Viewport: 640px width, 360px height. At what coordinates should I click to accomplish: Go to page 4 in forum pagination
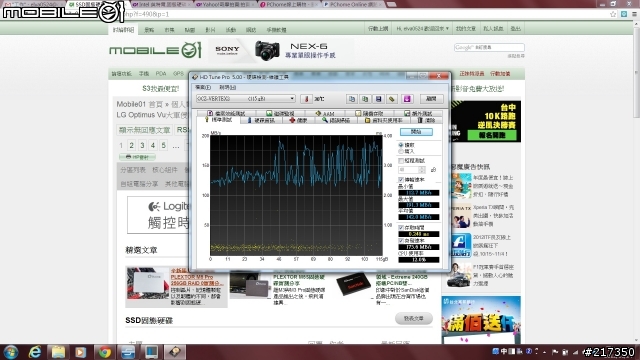pos(153,145)
